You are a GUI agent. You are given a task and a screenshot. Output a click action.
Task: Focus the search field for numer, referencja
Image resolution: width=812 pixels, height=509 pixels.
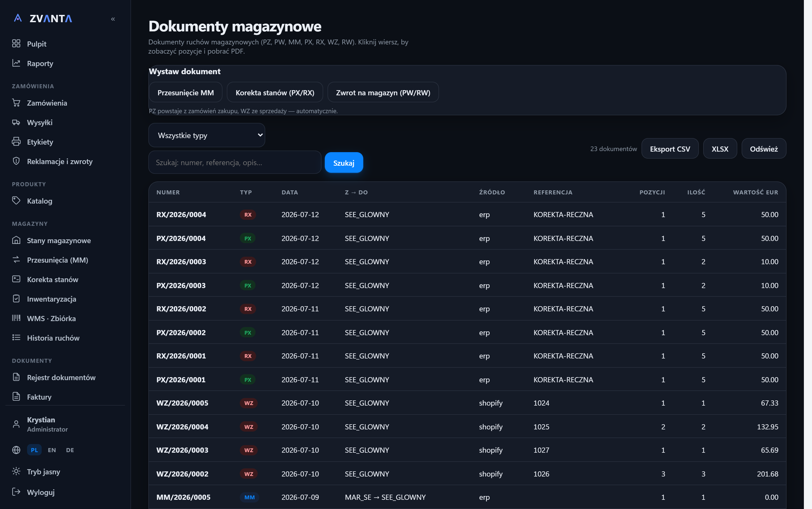click(x=235, y=162)
